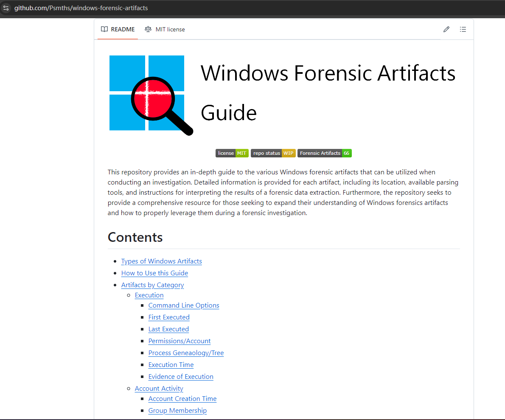Open Last Executed link
The height and width of the screenshot is (420, 505).
coord(168,329)
